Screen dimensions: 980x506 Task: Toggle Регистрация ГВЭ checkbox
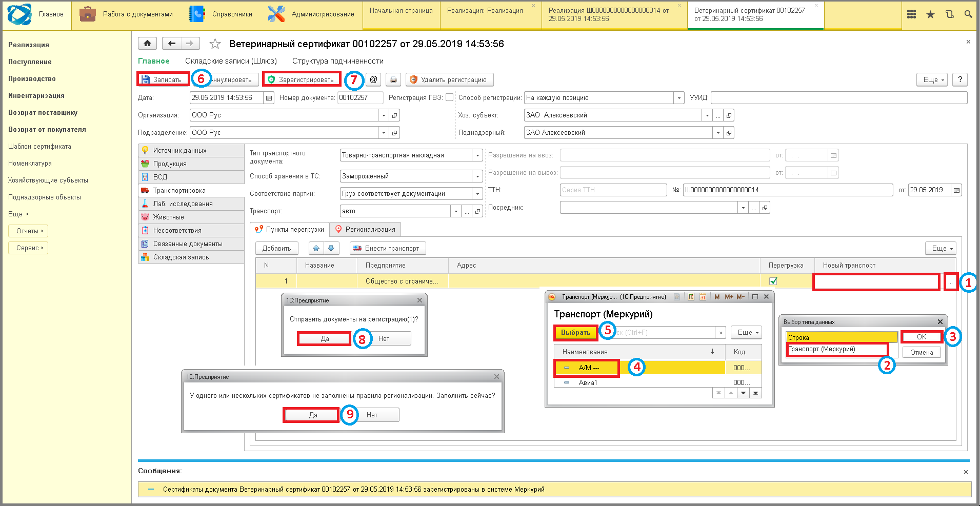coord(450,97)
